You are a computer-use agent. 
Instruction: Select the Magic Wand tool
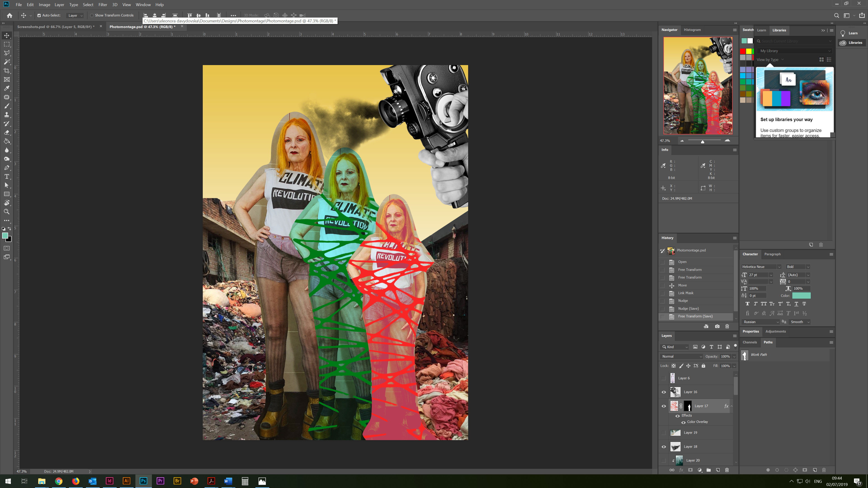[7, 62]
